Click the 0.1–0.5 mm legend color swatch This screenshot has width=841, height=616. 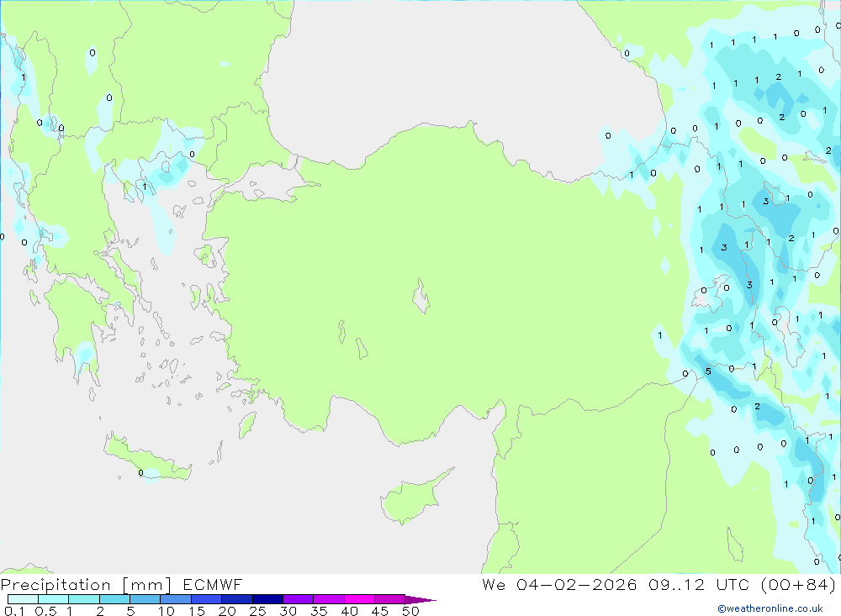tap(23, 599)
